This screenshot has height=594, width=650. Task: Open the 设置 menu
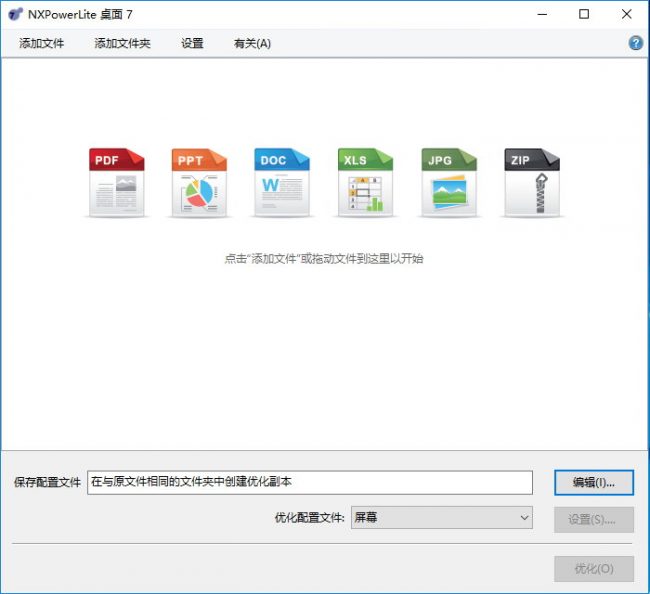(x=192, y=43)
